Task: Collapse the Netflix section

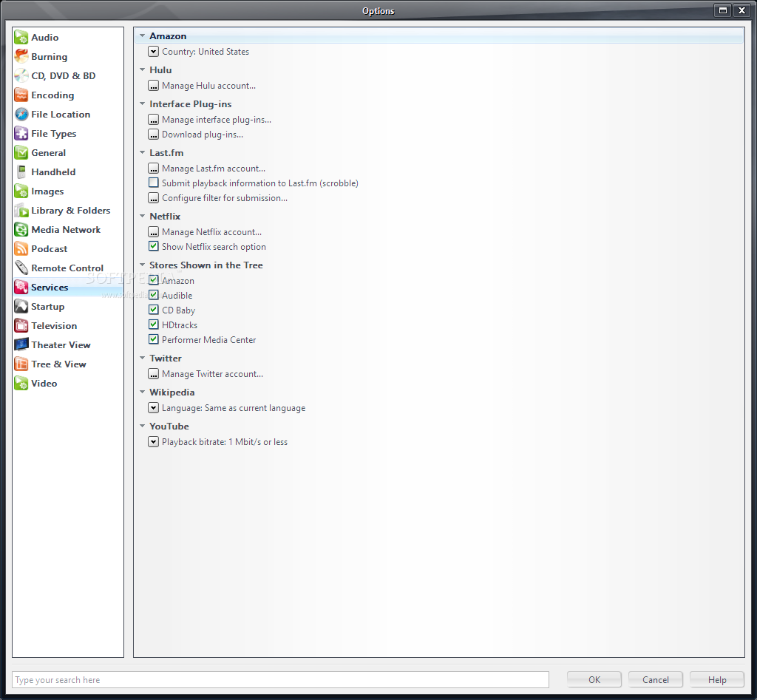Action: [x=143, y=217]
